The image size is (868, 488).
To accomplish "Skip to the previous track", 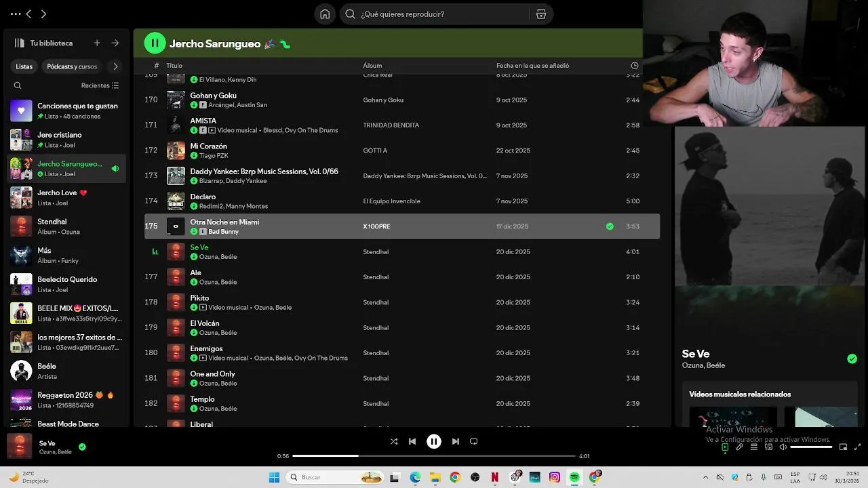I will [412, 441].
